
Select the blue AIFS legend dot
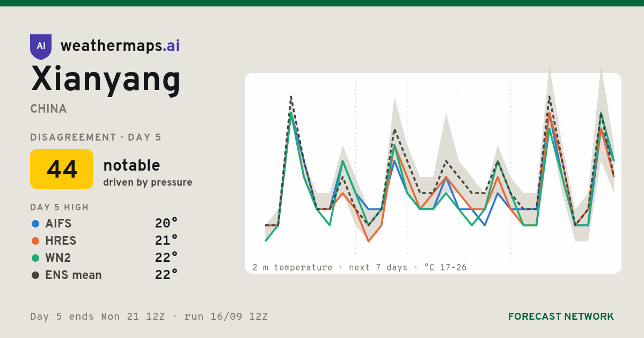point(35,224)
